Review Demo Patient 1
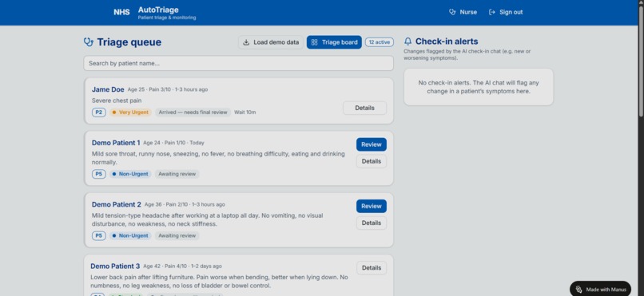The image size is (644, 296). tap(372, 144)
